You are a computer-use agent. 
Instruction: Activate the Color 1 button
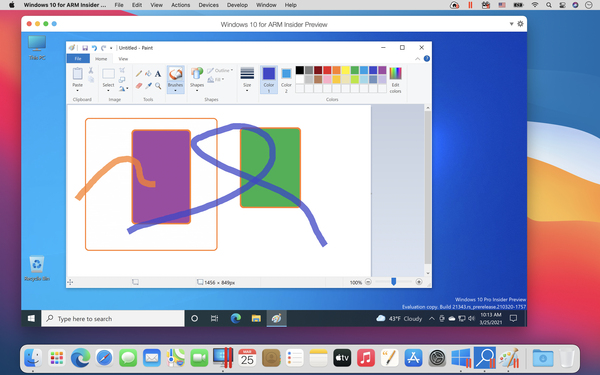coord(269,80)
